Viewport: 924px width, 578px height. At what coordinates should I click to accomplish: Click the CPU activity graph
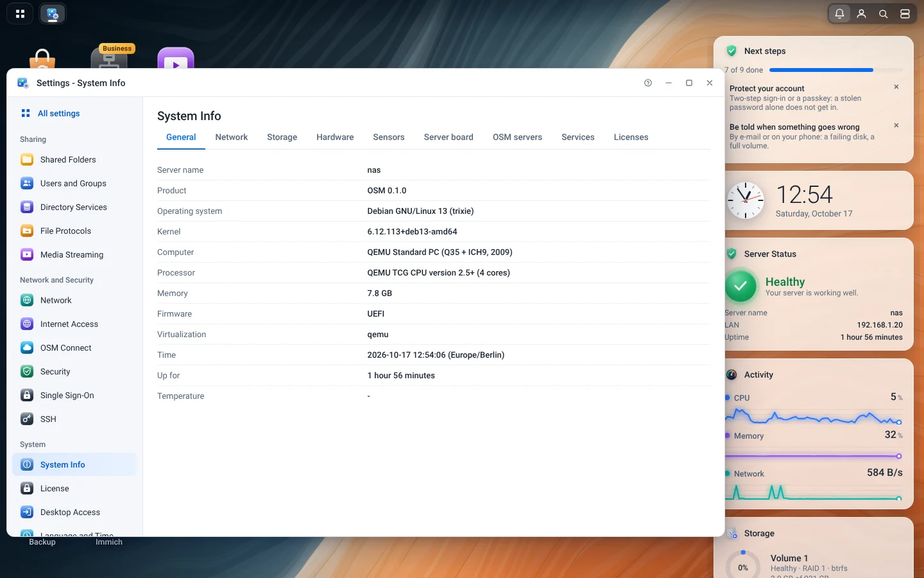click(814, 417)
